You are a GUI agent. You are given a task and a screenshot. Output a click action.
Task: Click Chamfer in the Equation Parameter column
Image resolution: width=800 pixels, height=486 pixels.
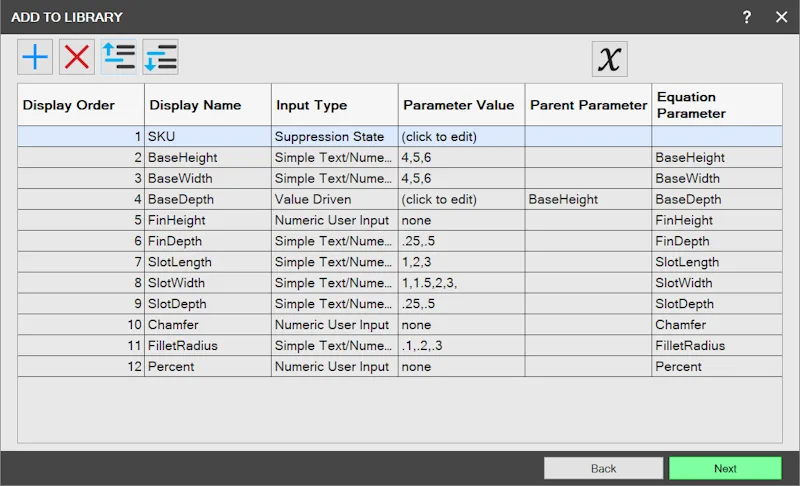(x=717, y=325)
